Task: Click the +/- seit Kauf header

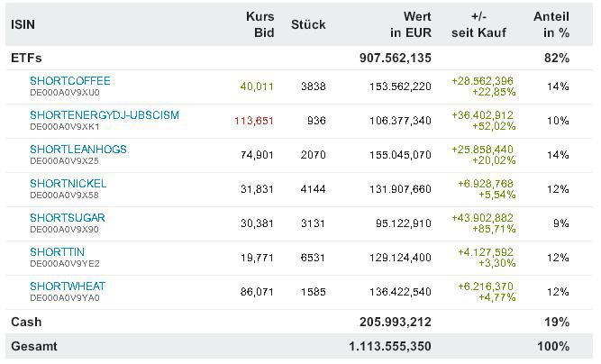Action: 487,24
